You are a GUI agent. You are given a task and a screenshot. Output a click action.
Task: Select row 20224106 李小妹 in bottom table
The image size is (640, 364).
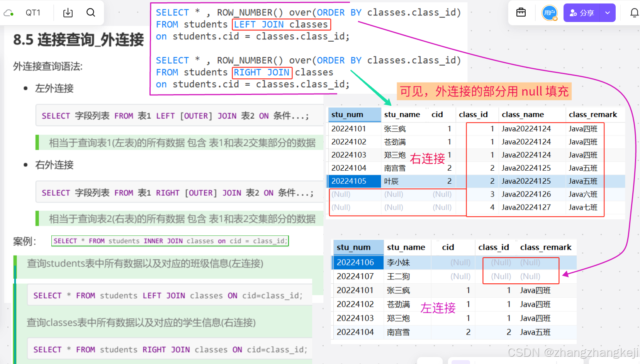click(x=356, y=262)
